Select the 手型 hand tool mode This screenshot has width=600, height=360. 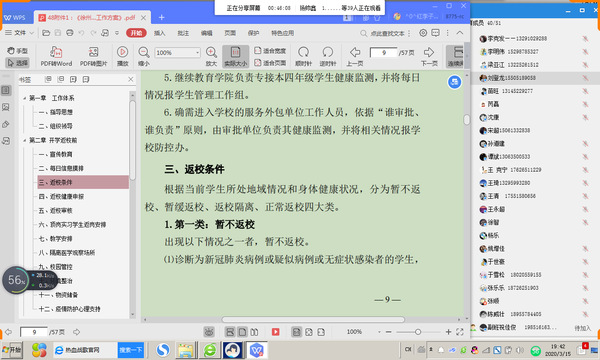coord(18,50)
